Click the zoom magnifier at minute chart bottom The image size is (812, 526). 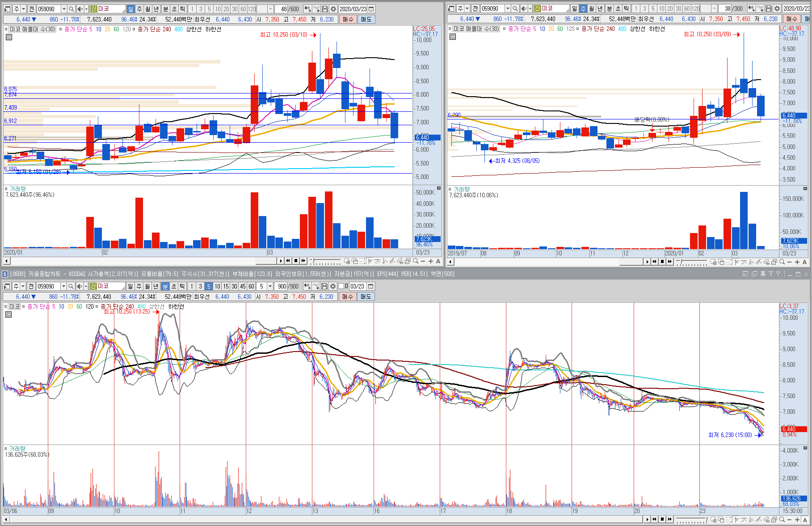click(x=782, y=519)
